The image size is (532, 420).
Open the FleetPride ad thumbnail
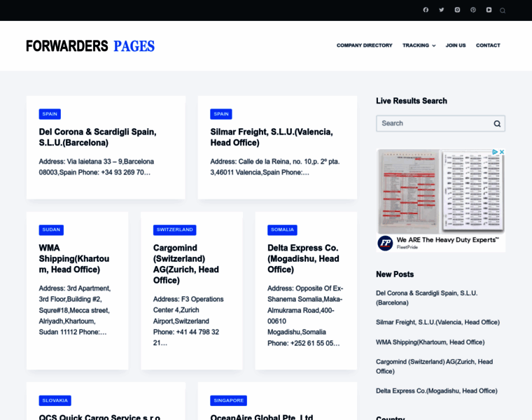pyautogui.click(x=441, y=192)
